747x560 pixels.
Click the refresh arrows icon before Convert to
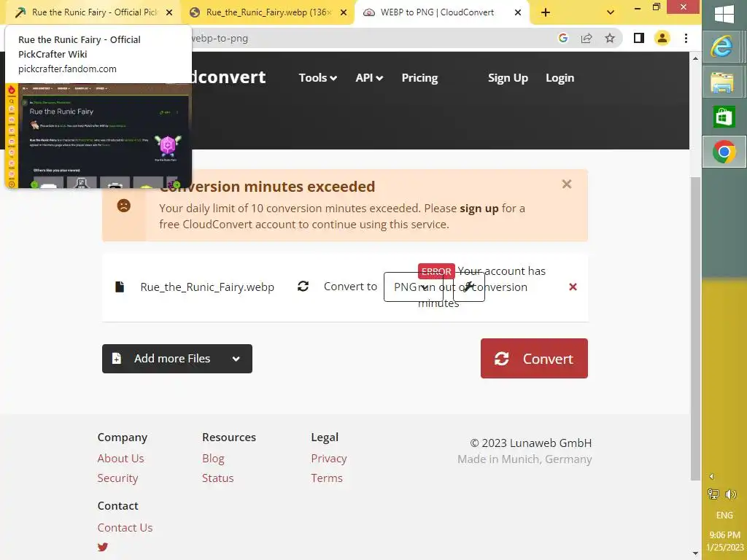[x=303, y=286]
